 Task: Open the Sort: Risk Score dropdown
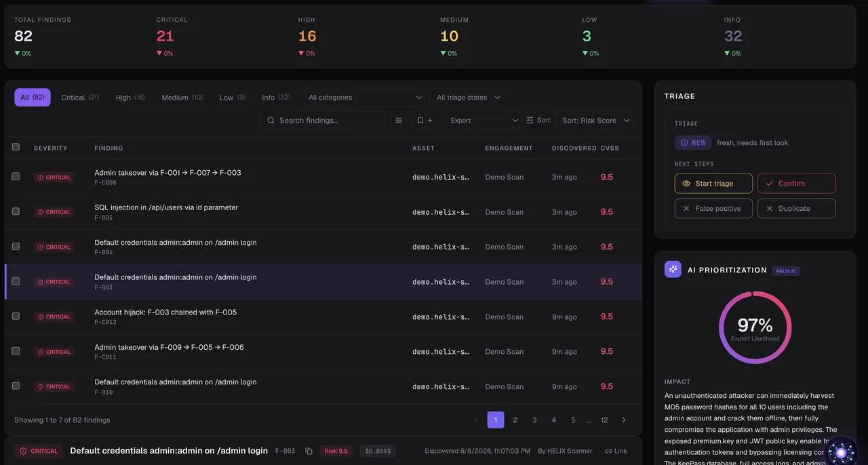coord(595,121)
